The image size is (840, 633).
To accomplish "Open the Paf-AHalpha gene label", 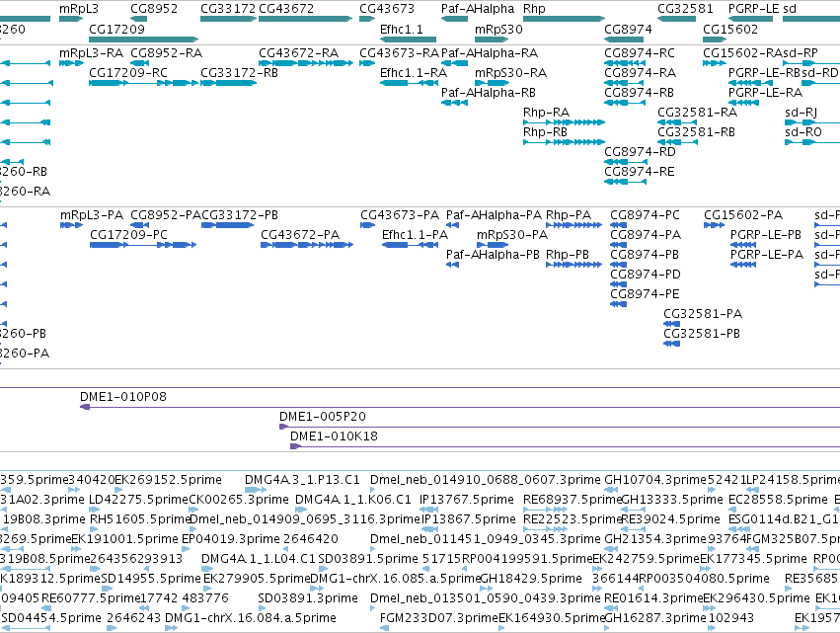I will pos(478,9).
